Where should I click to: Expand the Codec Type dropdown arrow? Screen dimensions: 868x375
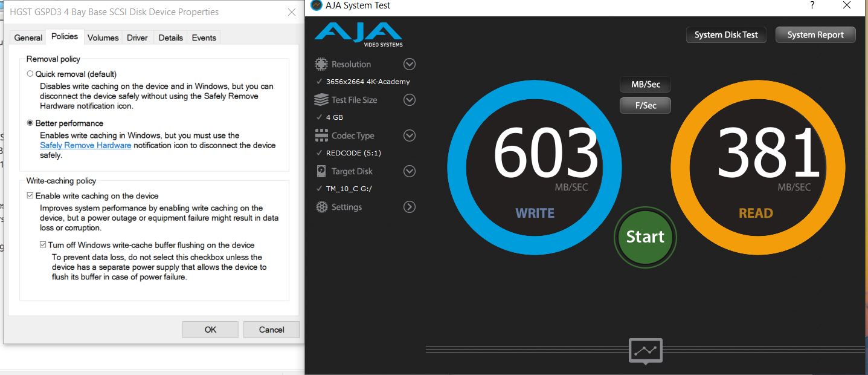pos(410,135)
